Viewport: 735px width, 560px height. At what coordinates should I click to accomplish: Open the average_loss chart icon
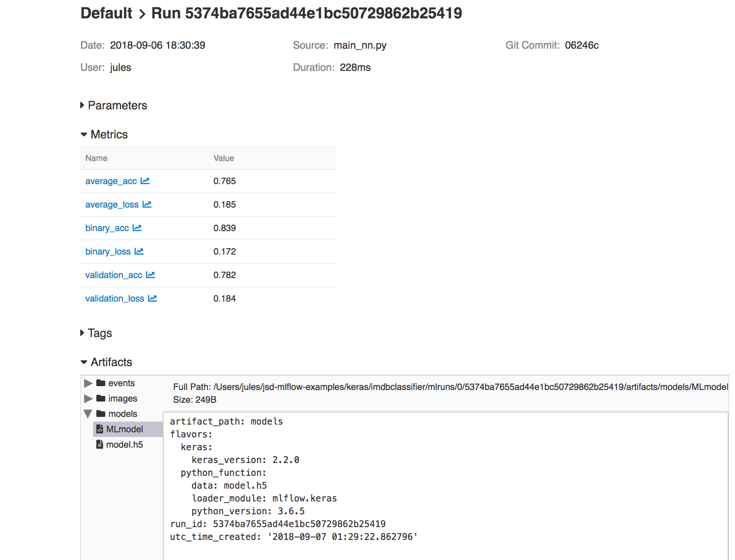point(147,205)
